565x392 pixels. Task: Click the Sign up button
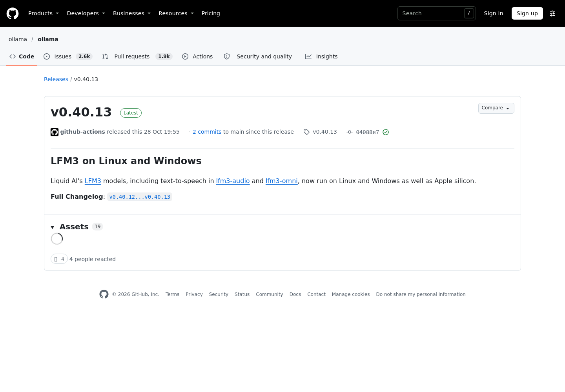tap(527, 13)
